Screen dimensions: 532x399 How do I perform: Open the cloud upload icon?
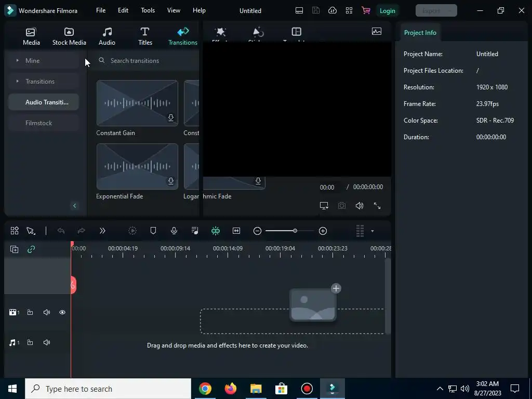(x=332, y=10)
